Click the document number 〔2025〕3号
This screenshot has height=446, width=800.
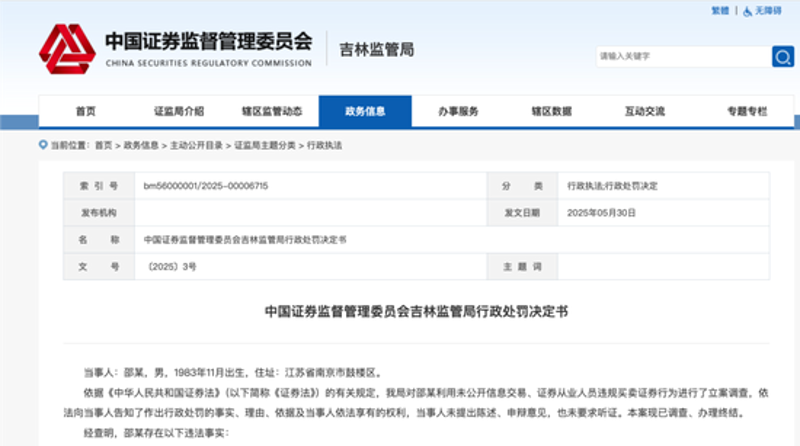point(170,266)
